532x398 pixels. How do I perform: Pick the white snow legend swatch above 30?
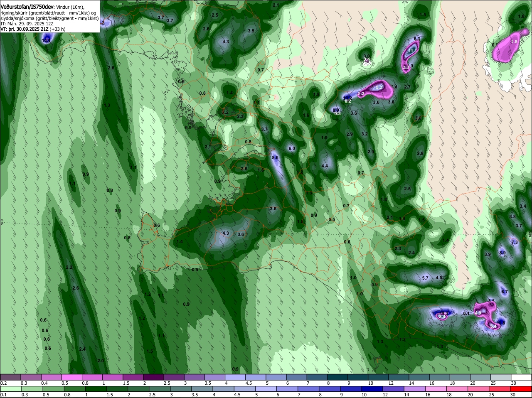pyautogui.click(x=521, y=377)
